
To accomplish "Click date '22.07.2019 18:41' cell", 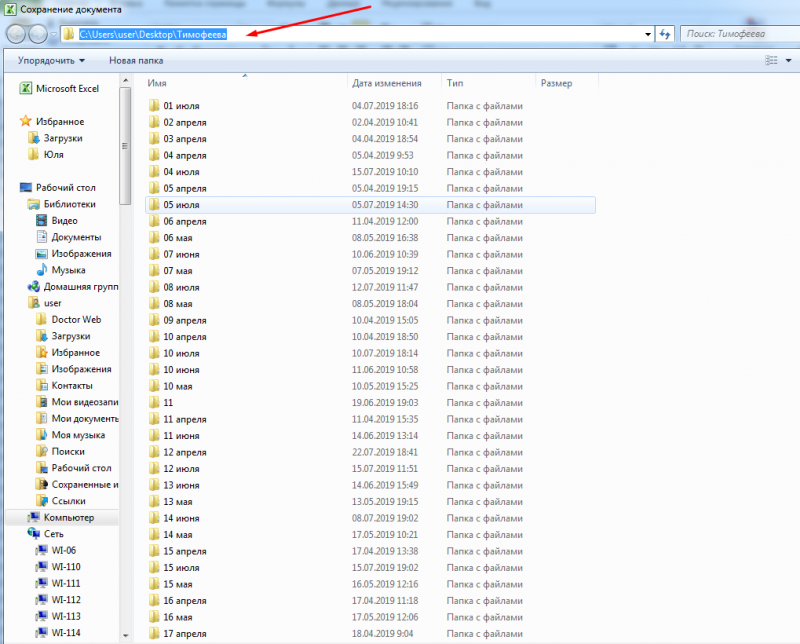I will pyautogui.click(x=385, y=452).
